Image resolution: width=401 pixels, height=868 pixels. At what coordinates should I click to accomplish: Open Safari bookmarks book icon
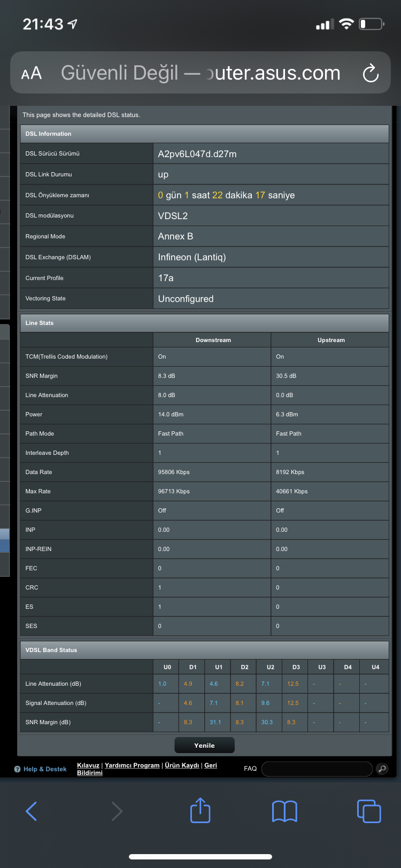[284, 811]
